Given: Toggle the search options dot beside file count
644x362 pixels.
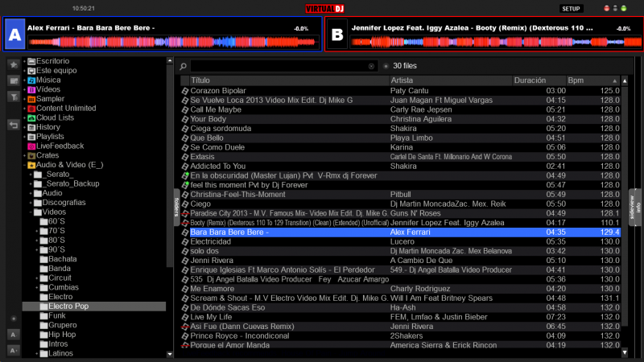Looking at the screenshot, I should [386, 66].
